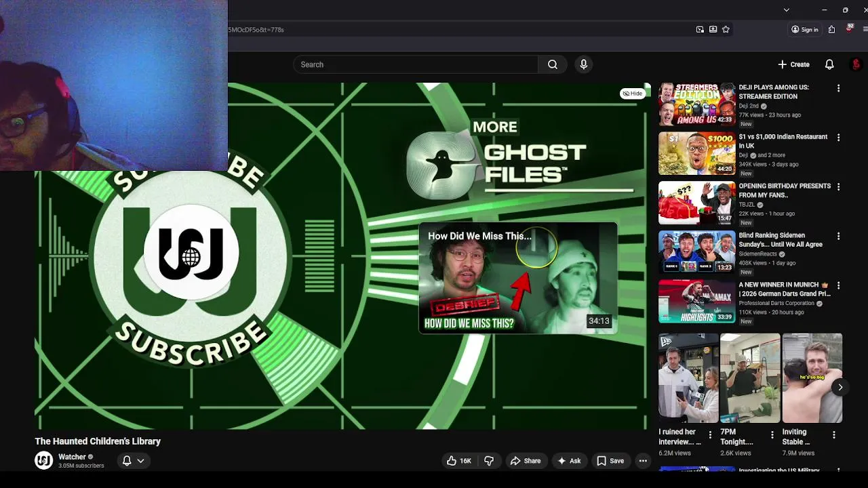Image resolution: width=868 pixels, height=488 pixels.
Task: Save video to a playlist
Action: coord(610,461)
